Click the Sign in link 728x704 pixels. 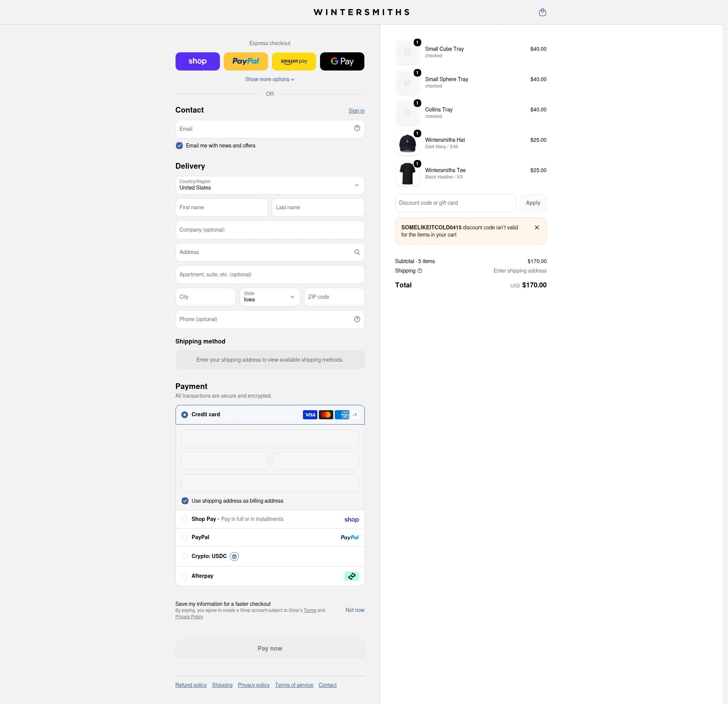pyautogui.click(x=356, y=111)
